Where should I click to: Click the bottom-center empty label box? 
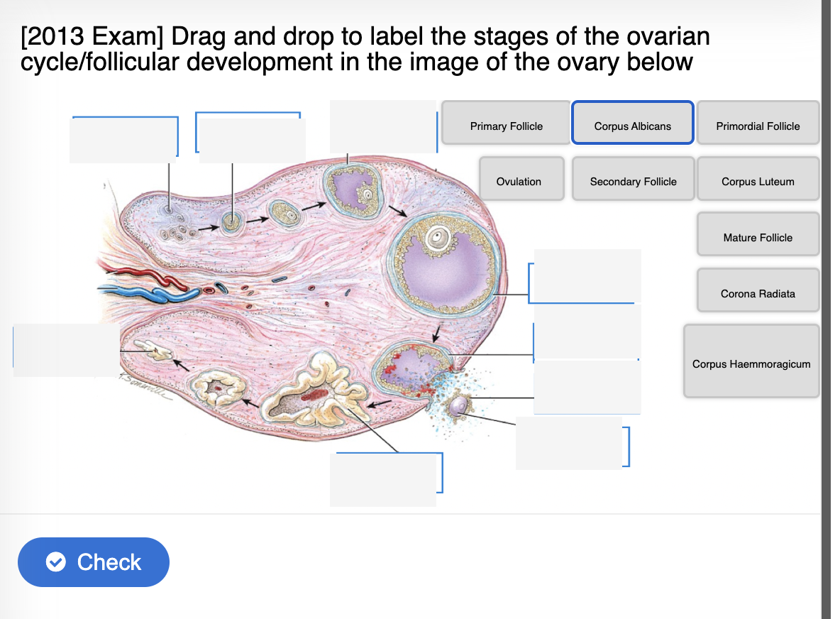383,479
